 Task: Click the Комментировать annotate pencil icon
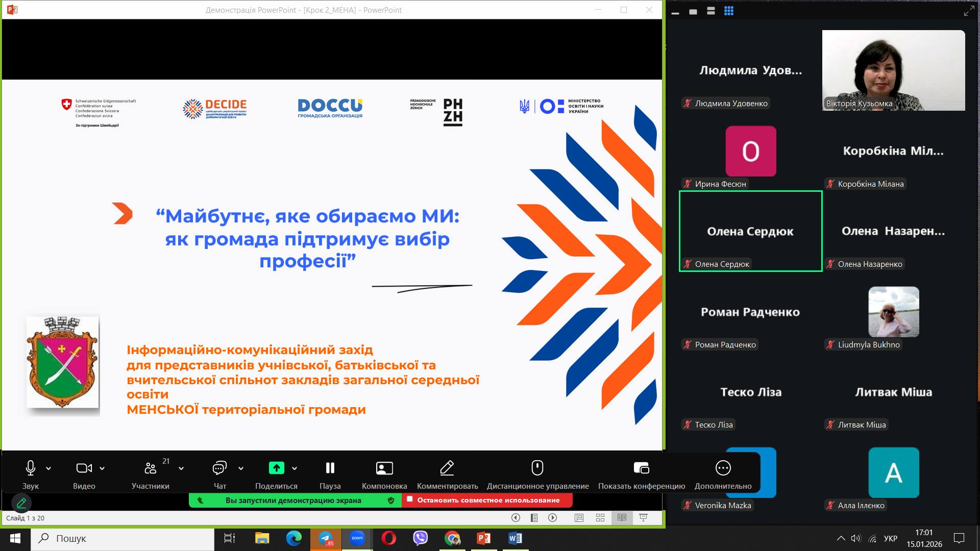(x=447, y=468)
